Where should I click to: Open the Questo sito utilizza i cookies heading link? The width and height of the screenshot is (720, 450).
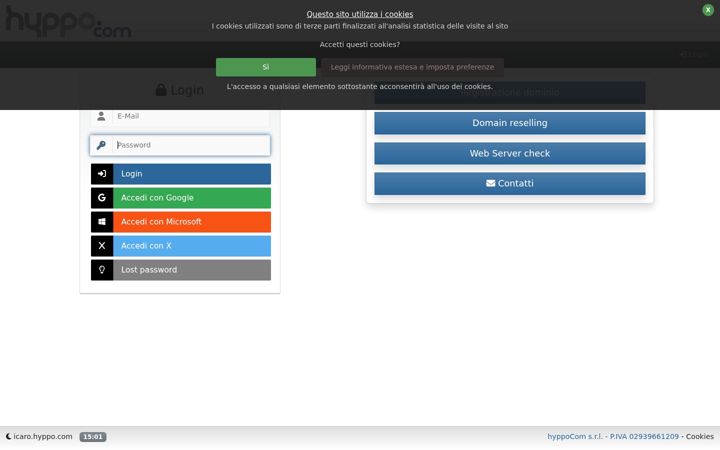[x=360, y=14]
